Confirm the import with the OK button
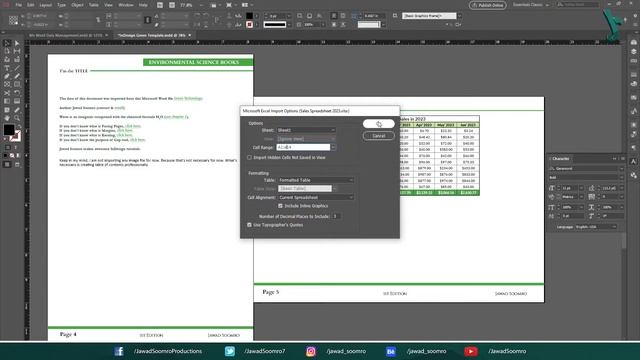 pos(379,124)
